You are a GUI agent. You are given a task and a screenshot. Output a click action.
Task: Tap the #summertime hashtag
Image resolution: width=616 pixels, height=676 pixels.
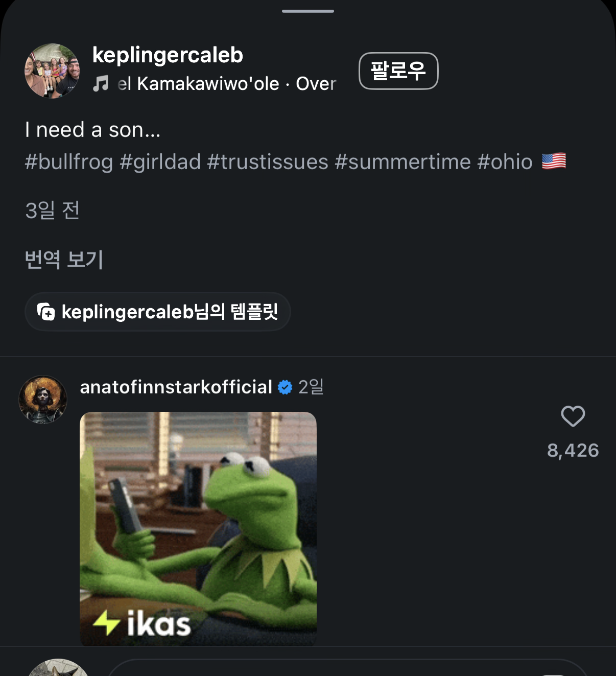tap(402, 162)
